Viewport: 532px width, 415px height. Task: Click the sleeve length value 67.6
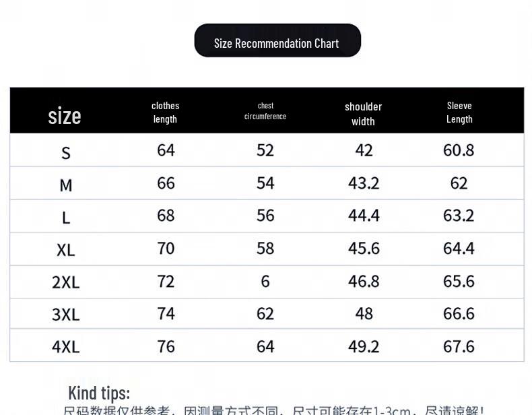459,346
